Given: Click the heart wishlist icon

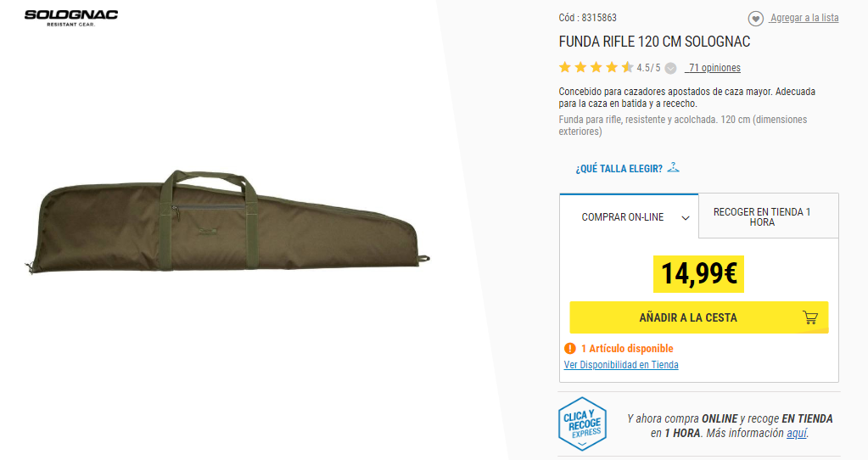Looking at the screenshot, I should (755, 19).
